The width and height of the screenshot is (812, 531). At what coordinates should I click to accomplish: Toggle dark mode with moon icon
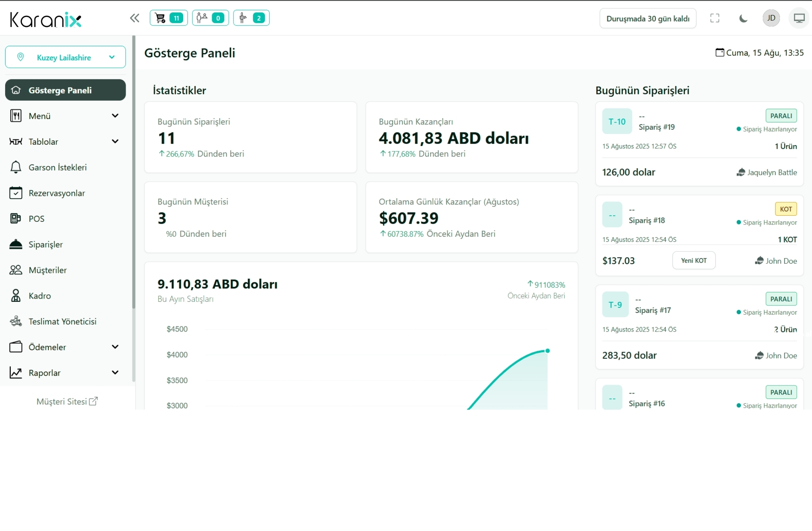click(743, 18)
